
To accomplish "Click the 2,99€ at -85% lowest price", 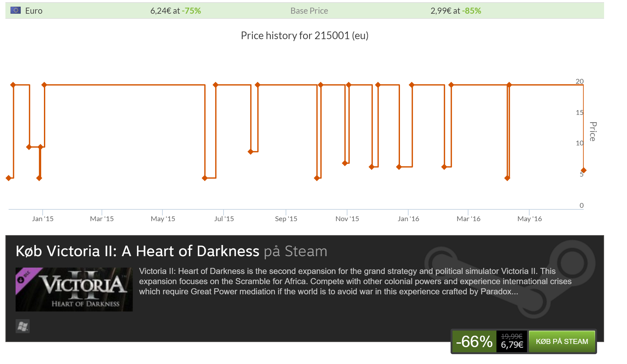I will pos(455,11).
